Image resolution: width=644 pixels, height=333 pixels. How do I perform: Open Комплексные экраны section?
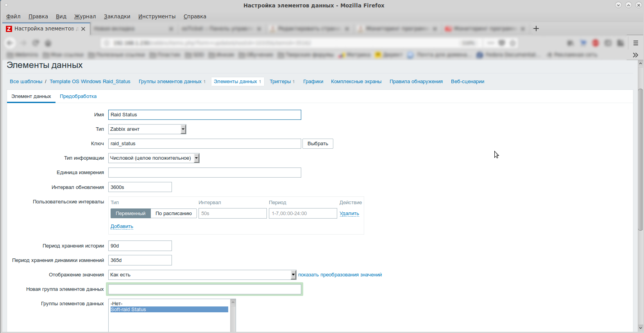pos(356,82)
